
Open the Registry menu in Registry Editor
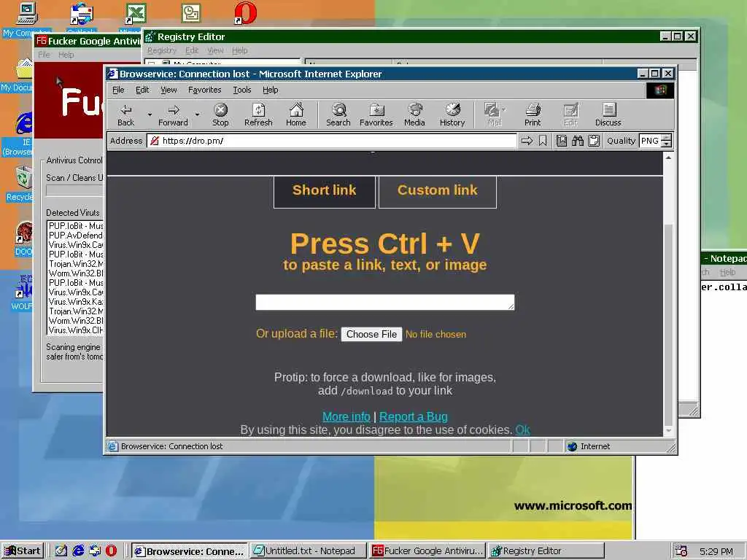(x=161, y=50)
